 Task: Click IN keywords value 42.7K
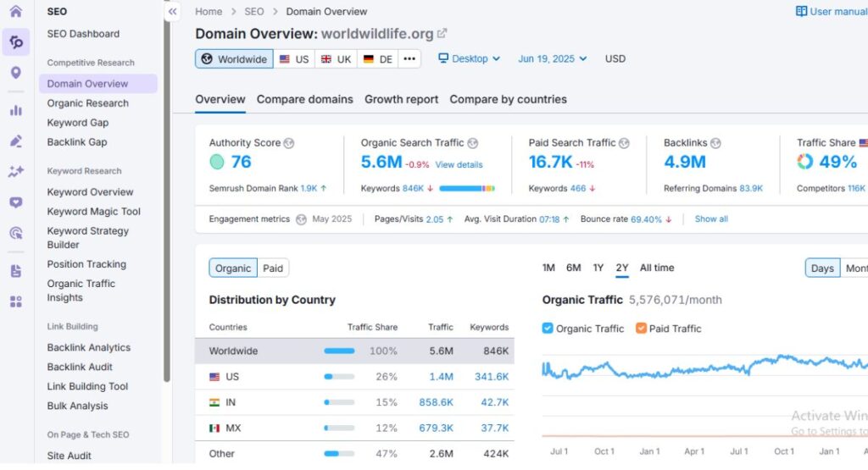[x=495, y=402]
